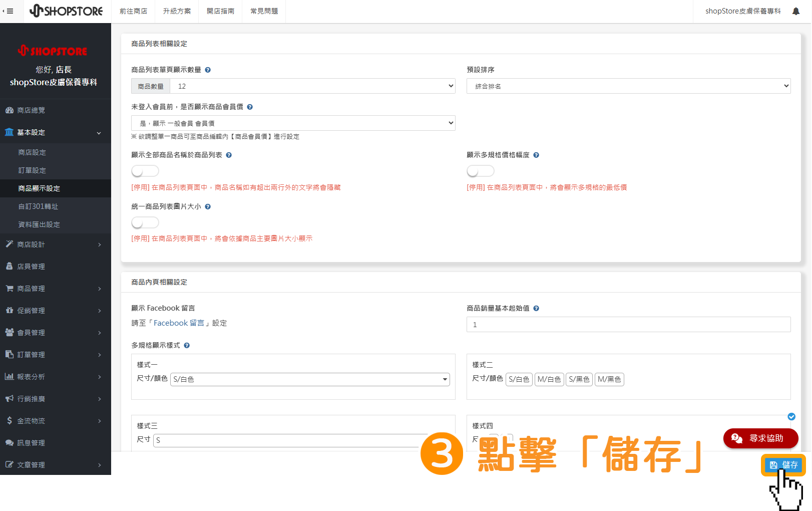The height and width of the screenshot is (511, 812).
Task: Open 報表分析 via the chart icon
Action: (x=31, y=376)
